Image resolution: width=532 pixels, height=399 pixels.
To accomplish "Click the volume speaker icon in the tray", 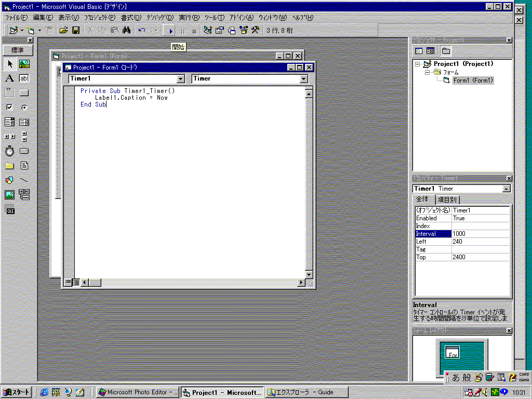I will (x=485, y=392).
